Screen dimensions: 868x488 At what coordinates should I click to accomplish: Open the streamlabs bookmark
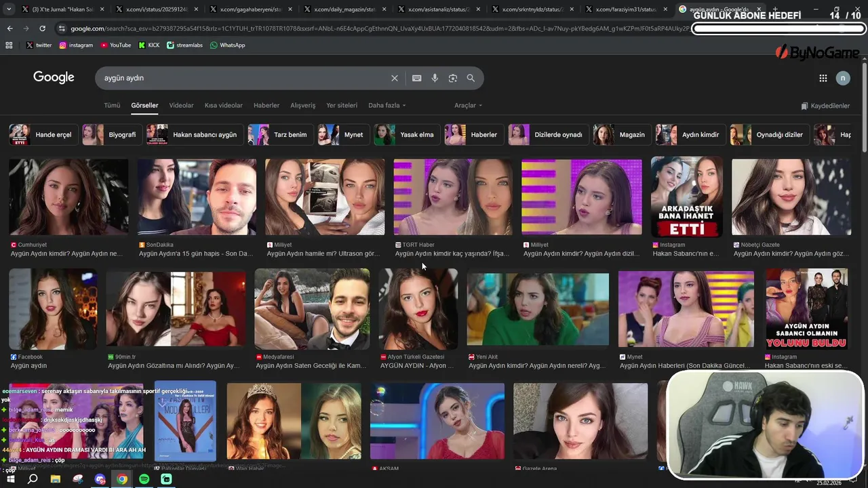[x=184, y=45]
